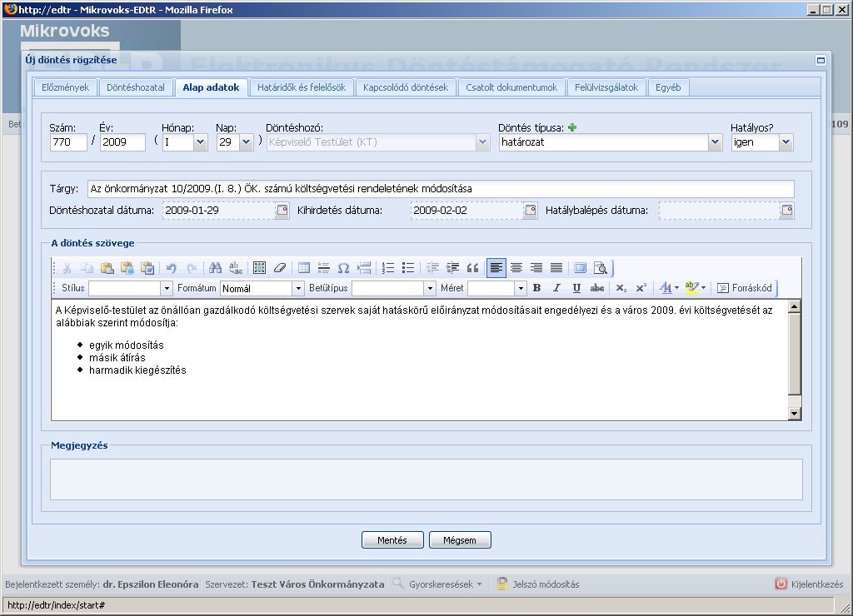Toggle Forráskód source view
The image size is (853, 616).
coord(745,288)
